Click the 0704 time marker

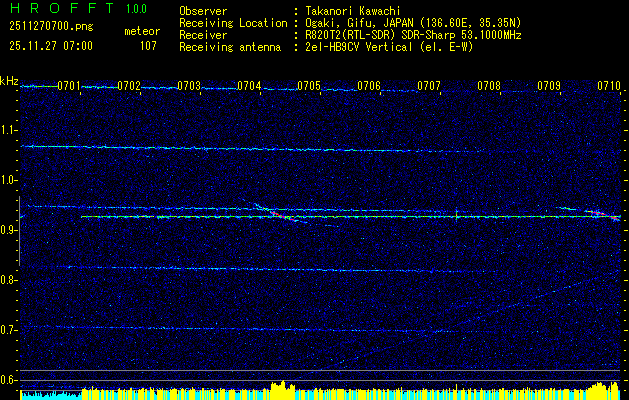click(x=249, y=86)
